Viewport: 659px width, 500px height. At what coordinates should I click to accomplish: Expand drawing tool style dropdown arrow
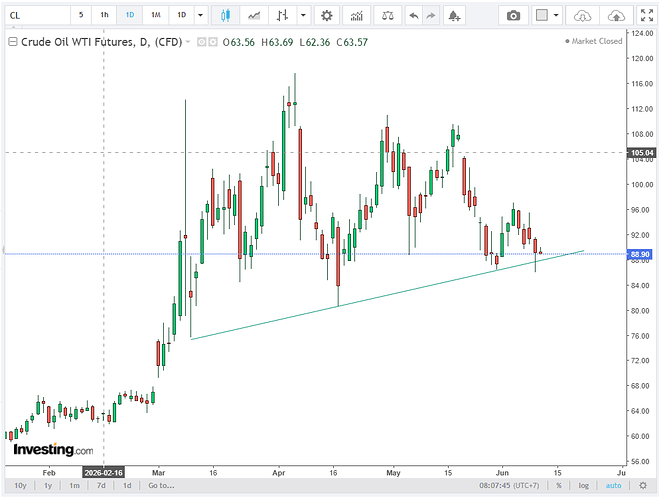point(303,16)
